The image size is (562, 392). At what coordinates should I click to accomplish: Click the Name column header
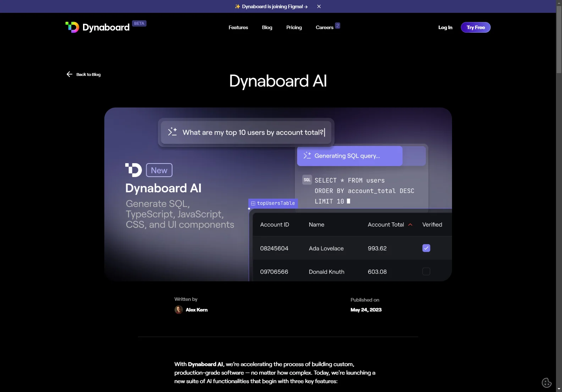316,225
